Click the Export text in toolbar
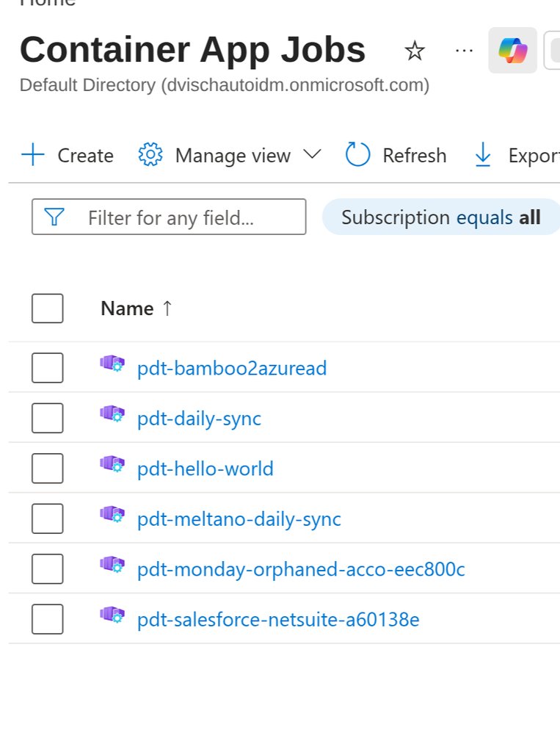This screenshot has width=560, height=752. [x=534, y=156]
